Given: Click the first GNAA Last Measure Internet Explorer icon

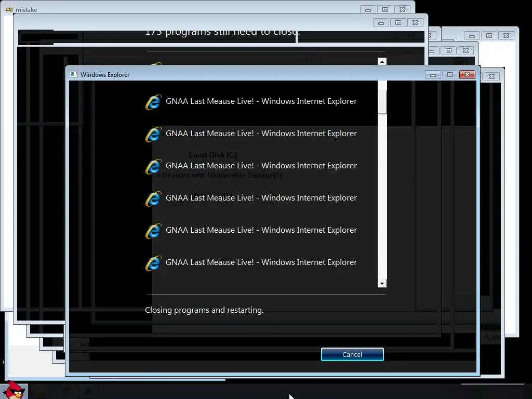Looking at the screenshot, I should click(x=153, y=102).
